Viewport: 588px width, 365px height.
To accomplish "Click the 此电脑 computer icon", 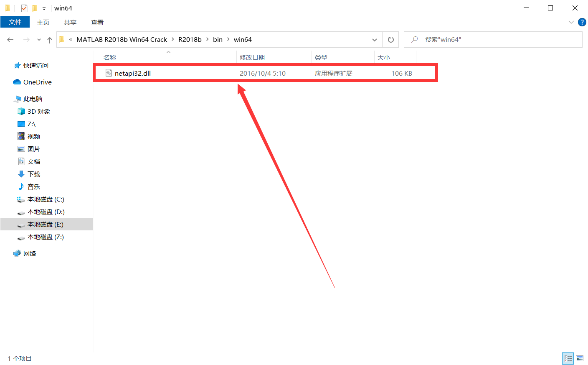I will pos(18,99).
